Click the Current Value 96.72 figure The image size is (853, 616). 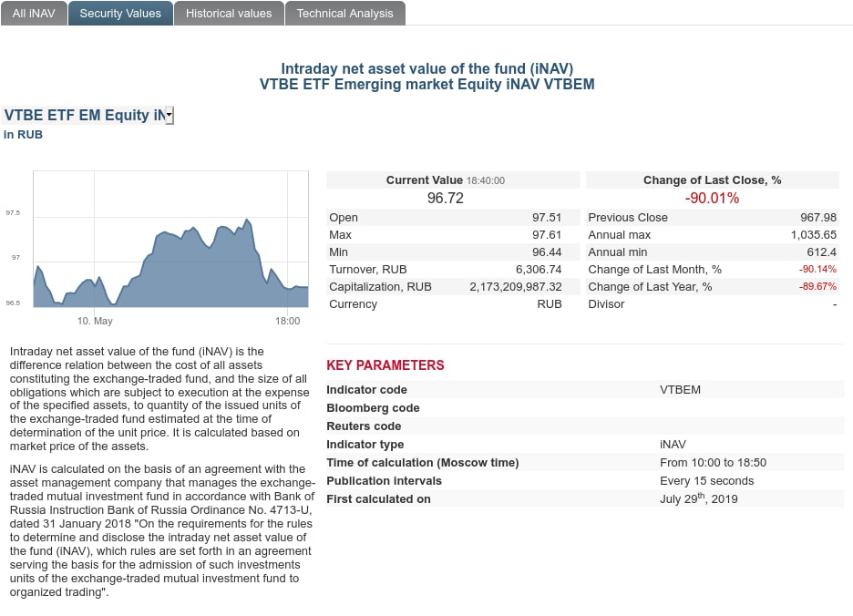[x=445, y=198]
